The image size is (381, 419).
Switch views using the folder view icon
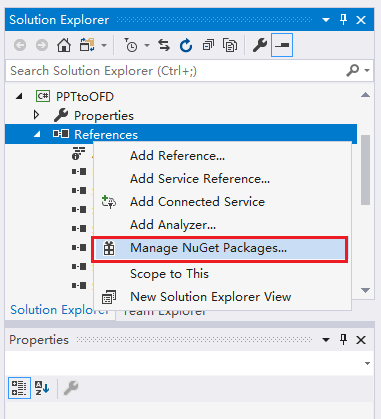[x=87, y=45]
